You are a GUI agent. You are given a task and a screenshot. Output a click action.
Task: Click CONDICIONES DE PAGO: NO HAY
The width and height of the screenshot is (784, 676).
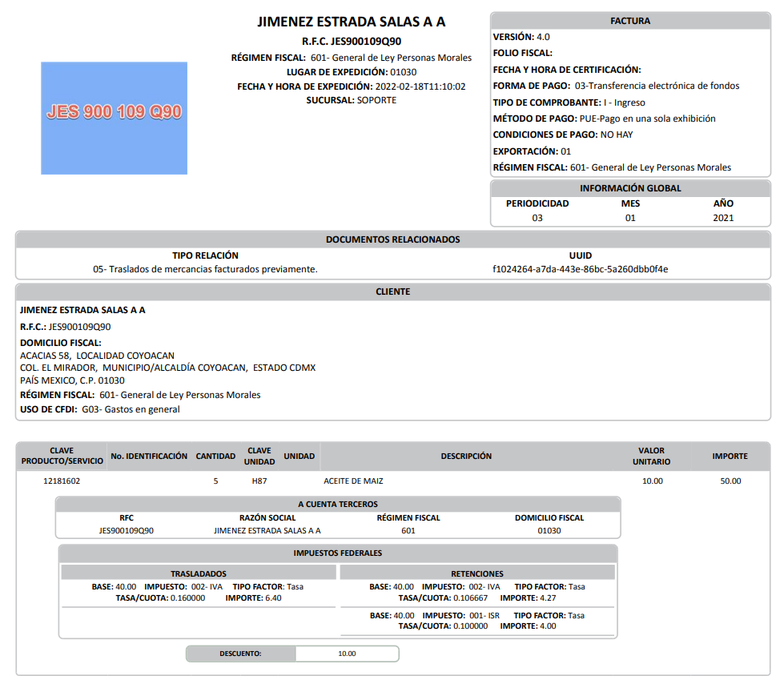pos(563,135)
